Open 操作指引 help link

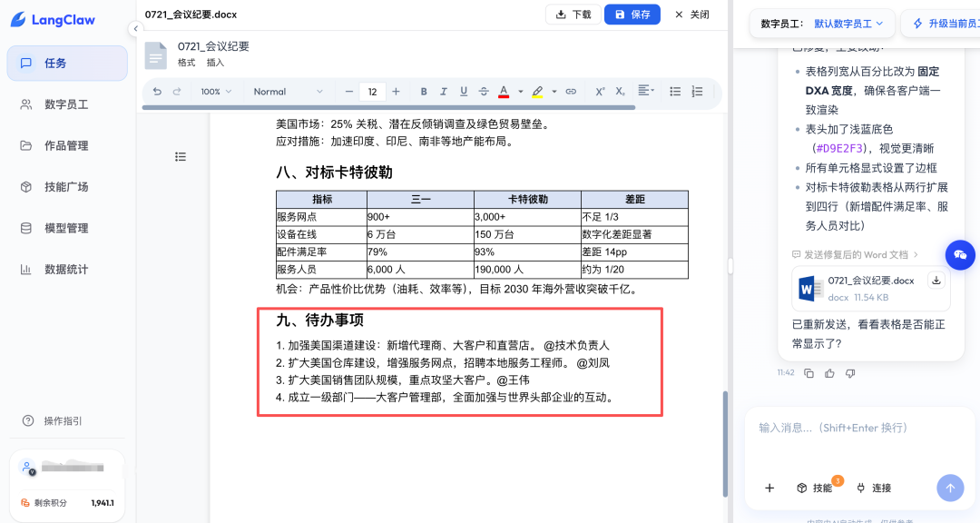[x=53, y=421]
